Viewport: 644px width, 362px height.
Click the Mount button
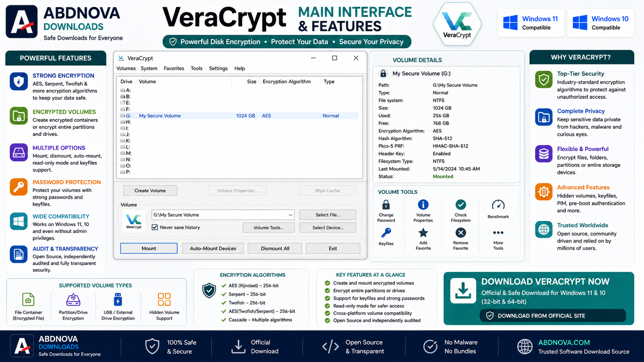click(149, 249)
